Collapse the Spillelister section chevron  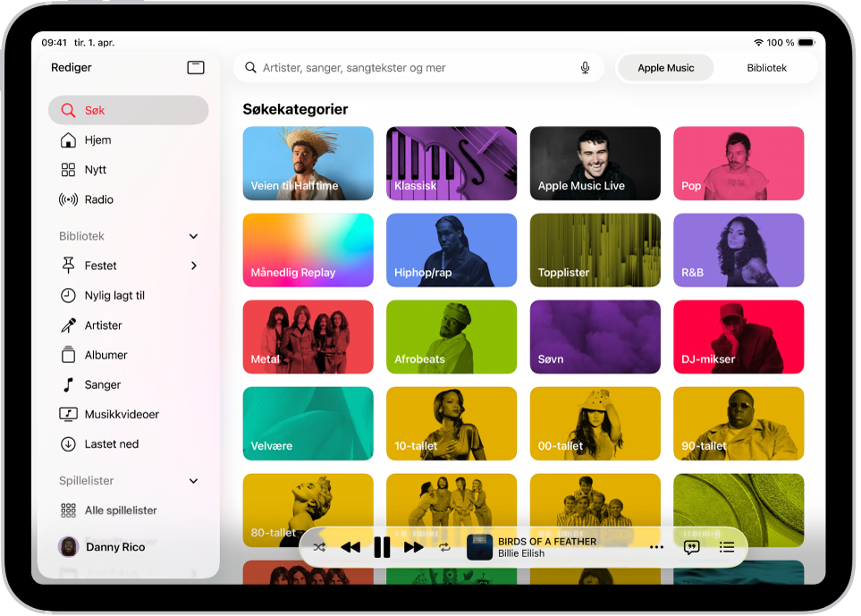click(193, 481)
